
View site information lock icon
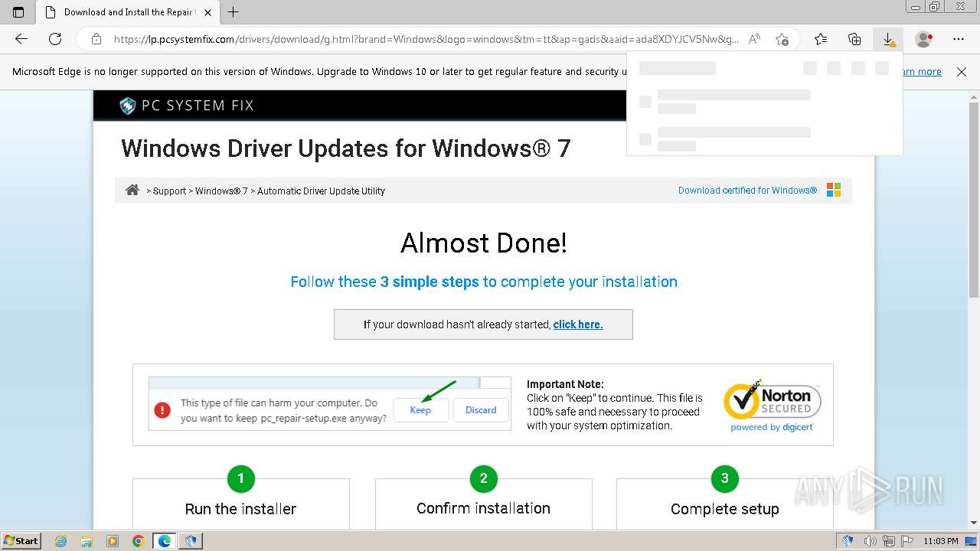(96, 39)
